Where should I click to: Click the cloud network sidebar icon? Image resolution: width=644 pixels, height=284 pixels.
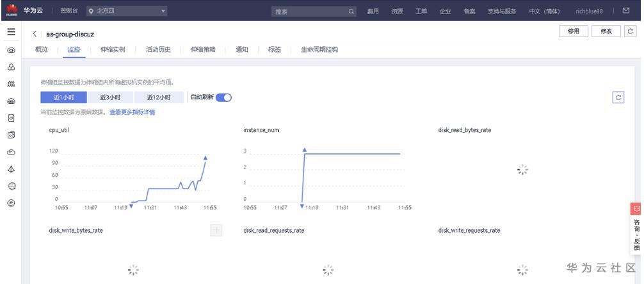point(12,152)
